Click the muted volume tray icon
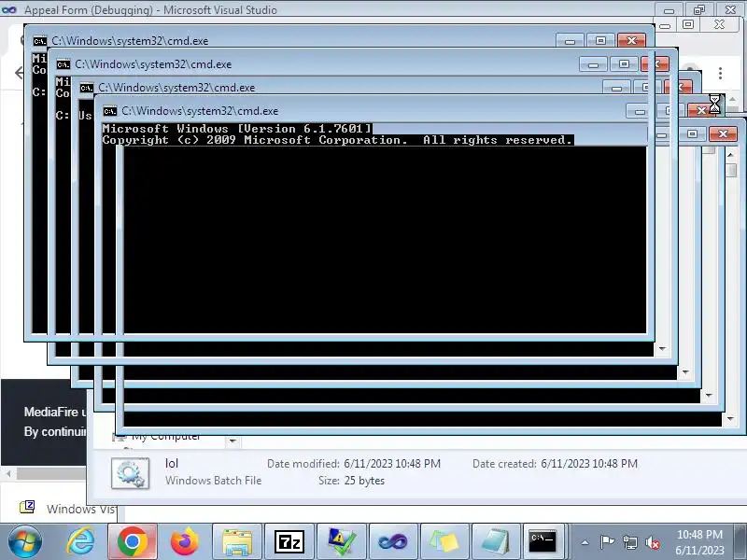This screenshot has height=560, width=747. tap(652, 542)
